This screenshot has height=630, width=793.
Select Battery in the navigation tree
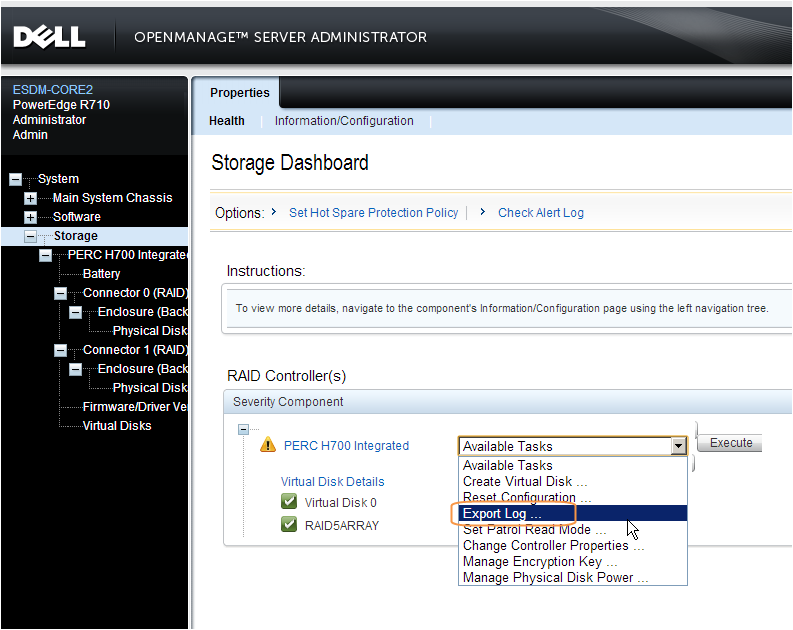[x=101, y=274]
